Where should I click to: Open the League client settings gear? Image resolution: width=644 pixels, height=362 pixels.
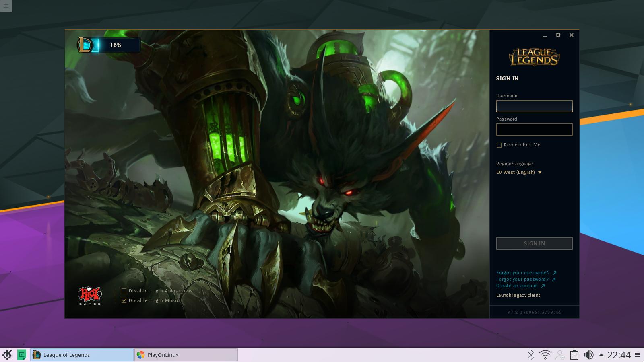tap(558, 35)
